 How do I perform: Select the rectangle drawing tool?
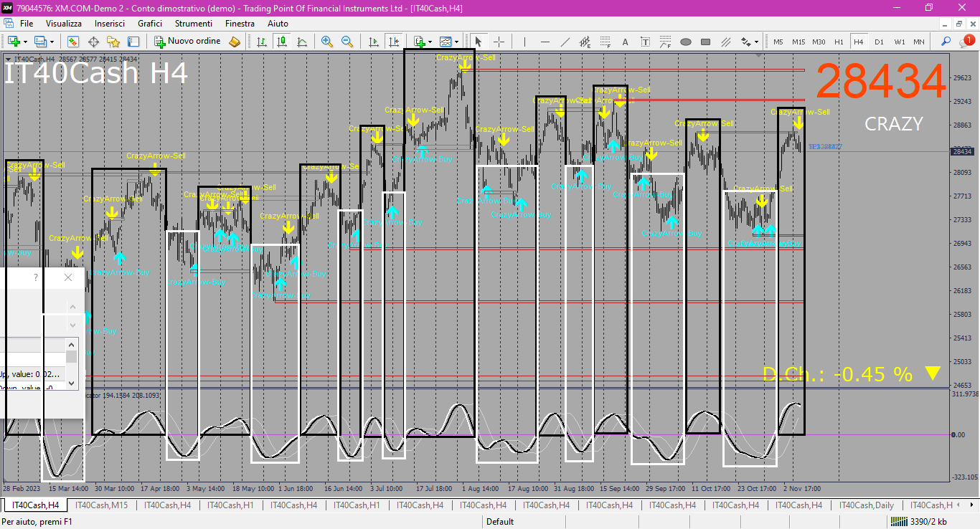coord(705,42)
